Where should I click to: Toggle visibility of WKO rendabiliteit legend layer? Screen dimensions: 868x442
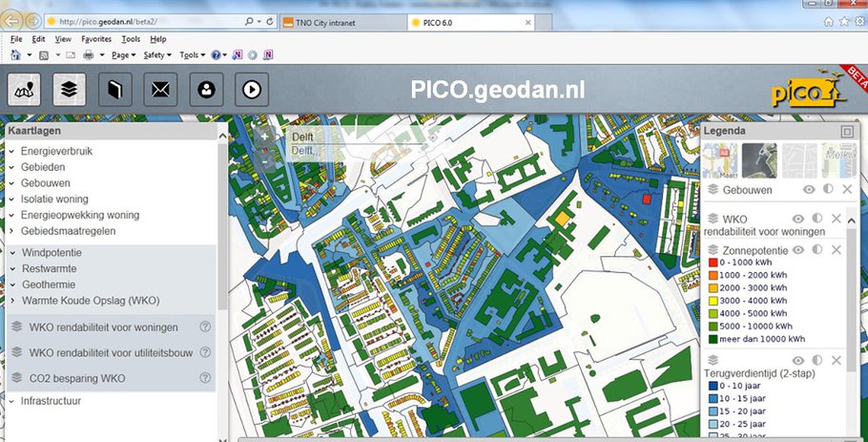coord(797,219)
